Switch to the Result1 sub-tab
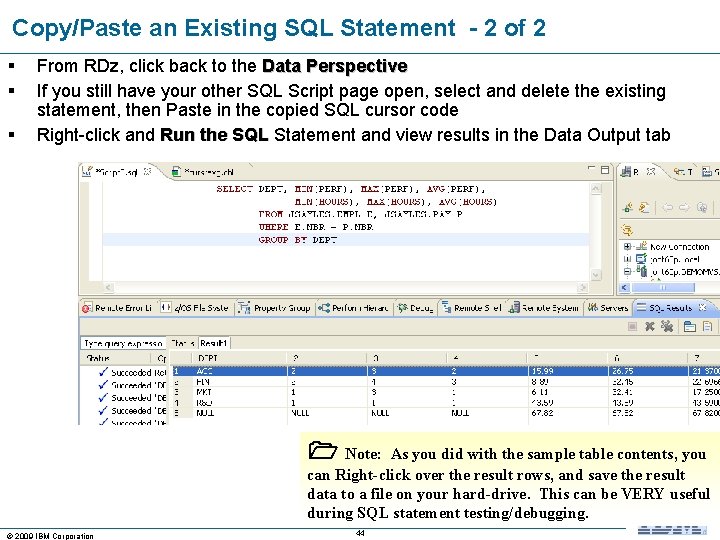 (x=214, y=343)
